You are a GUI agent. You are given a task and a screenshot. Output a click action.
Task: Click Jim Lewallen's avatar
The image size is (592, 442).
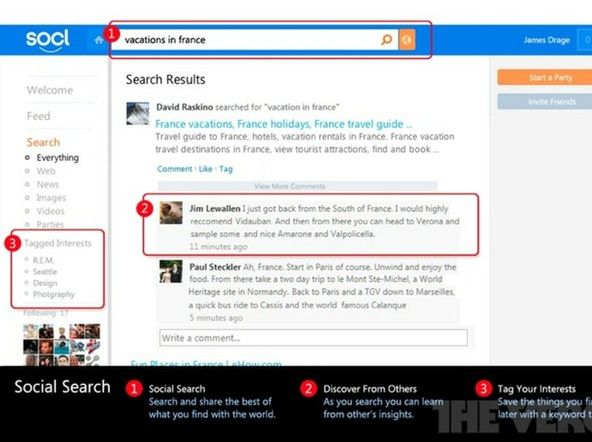tap(171, 213)
